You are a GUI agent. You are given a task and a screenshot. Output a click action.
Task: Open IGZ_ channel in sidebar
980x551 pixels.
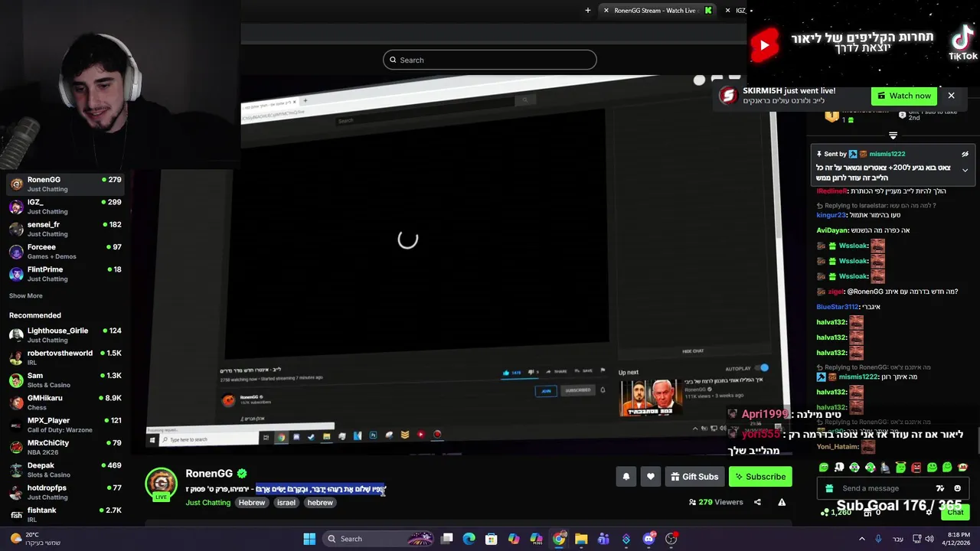tap(65, 207)
